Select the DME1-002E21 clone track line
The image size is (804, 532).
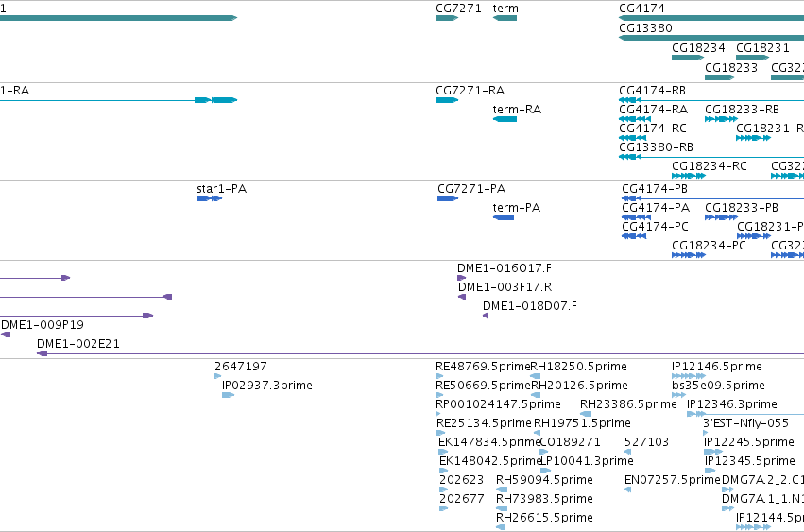point(420,353)
